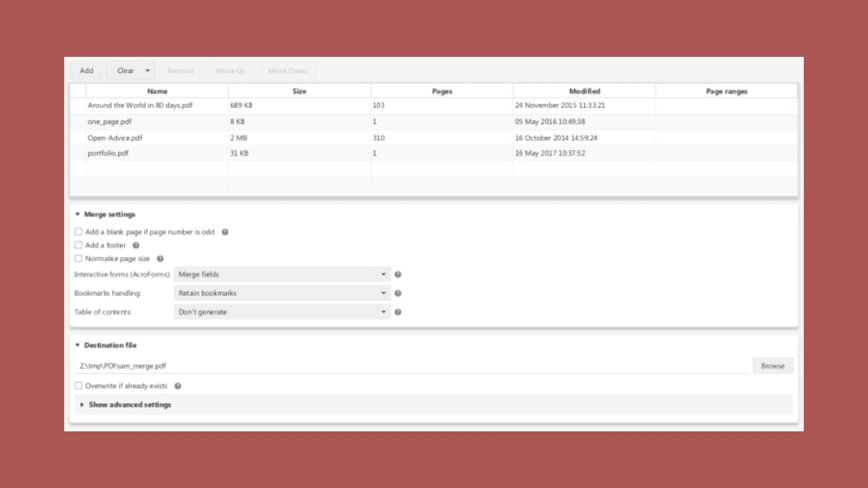Check Overwrite if already exists

pyautogui.click(x=78, y=386)
